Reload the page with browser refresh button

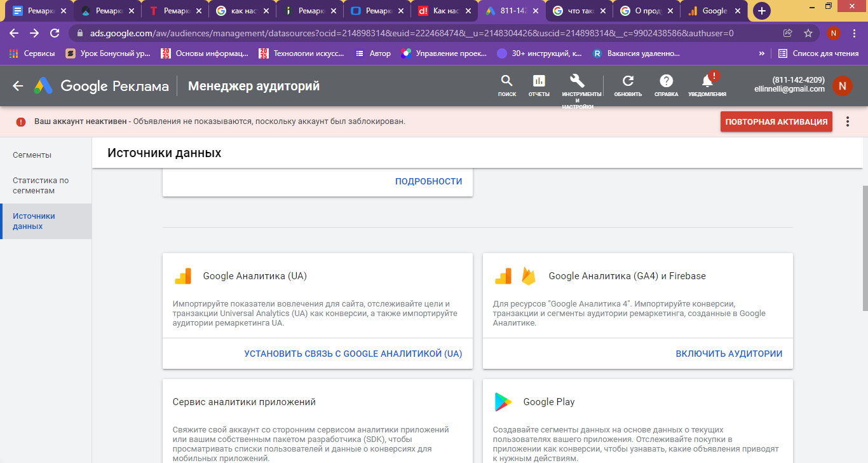tap(55, 33)
